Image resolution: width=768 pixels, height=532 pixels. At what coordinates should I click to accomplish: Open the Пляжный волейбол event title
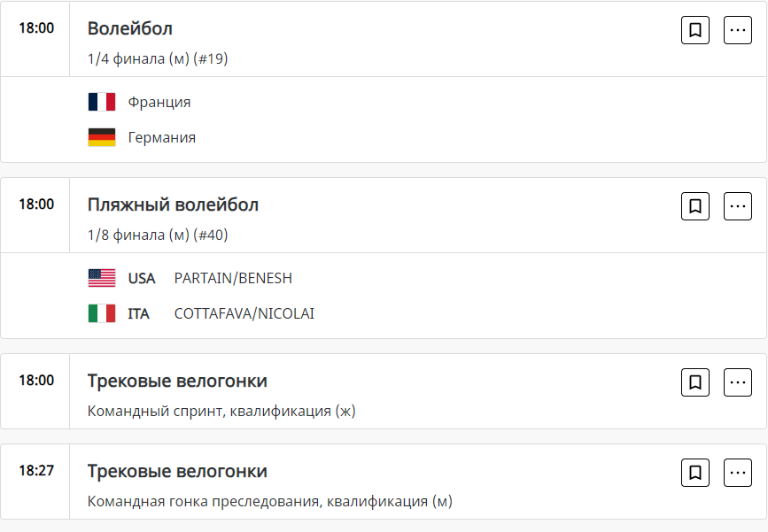(x=173, y=204)
